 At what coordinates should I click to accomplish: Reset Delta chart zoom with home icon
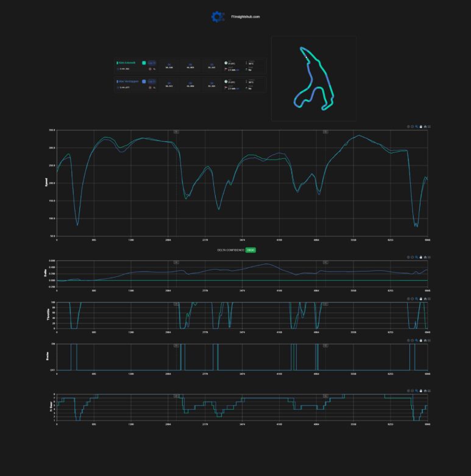click(425, 257)
